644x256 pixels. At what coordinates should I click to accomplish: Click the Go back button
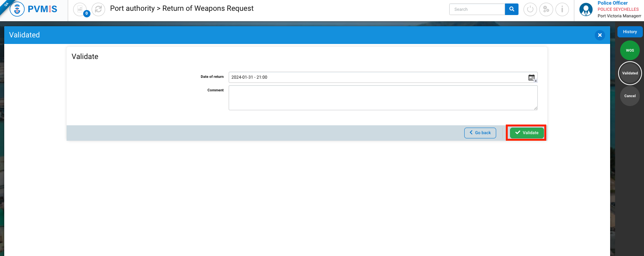(480, 133)
